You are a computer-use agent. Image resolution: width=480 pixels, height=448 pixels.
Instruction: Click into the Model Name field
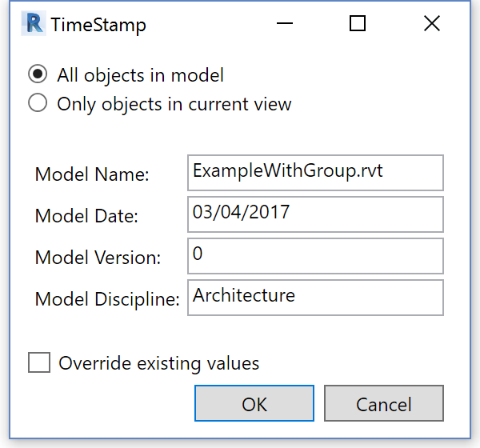coord(314,173)
